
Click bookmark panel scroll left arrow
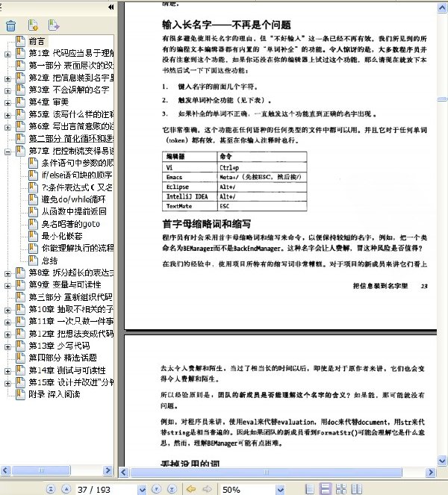tap(6, 470)
